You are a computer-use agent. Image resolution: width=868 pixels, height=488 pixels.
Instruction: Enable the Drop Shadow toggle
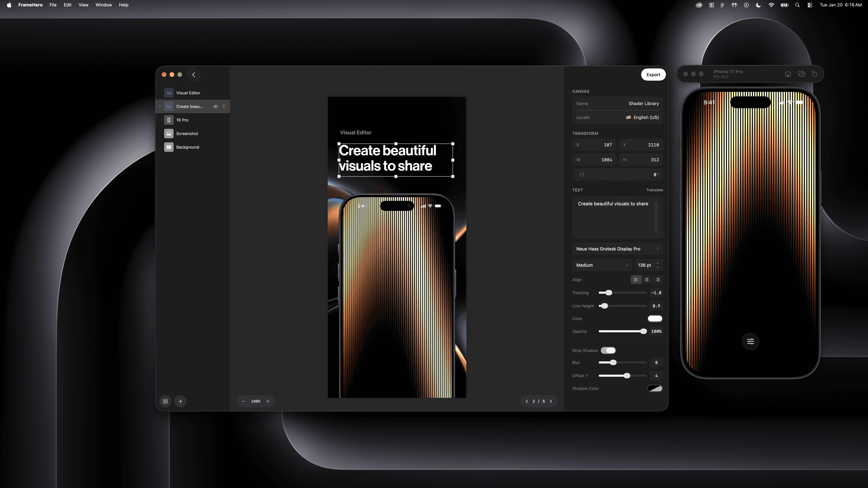pyautogui.click(x=609, y=350)
